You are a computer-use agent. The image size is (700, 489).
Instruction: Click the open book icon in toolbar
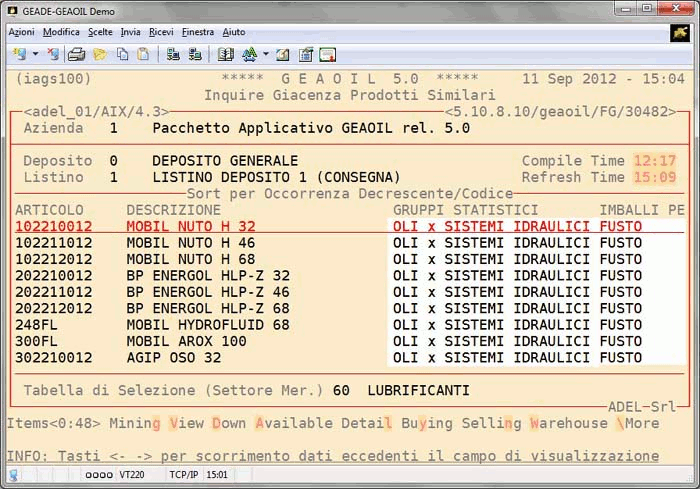[226, 54]
